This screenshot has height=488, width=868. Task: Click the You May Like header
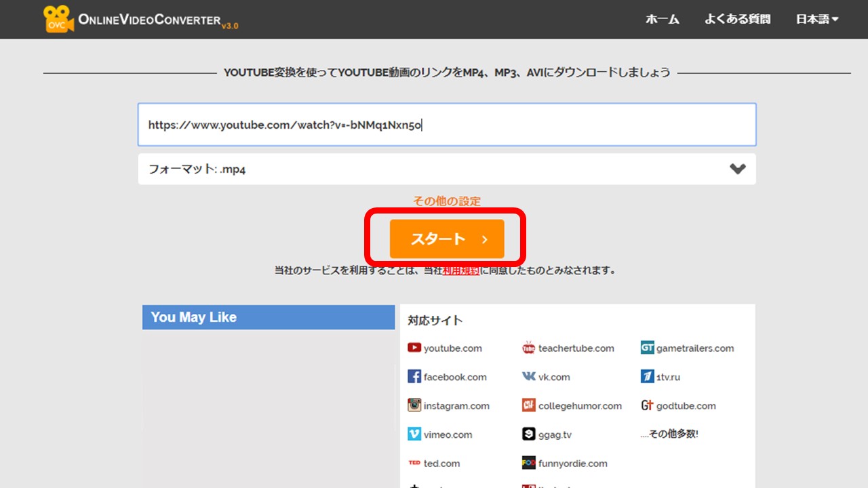[x=269, y=317]
